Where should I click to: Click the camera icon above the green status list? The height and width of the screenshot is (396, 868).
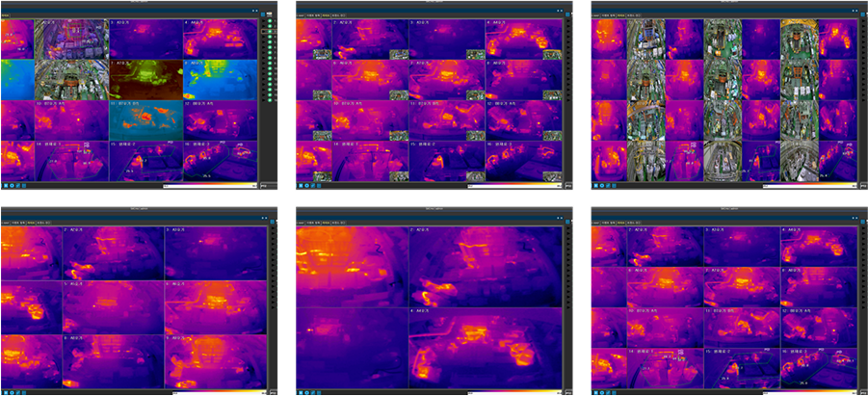270,13
